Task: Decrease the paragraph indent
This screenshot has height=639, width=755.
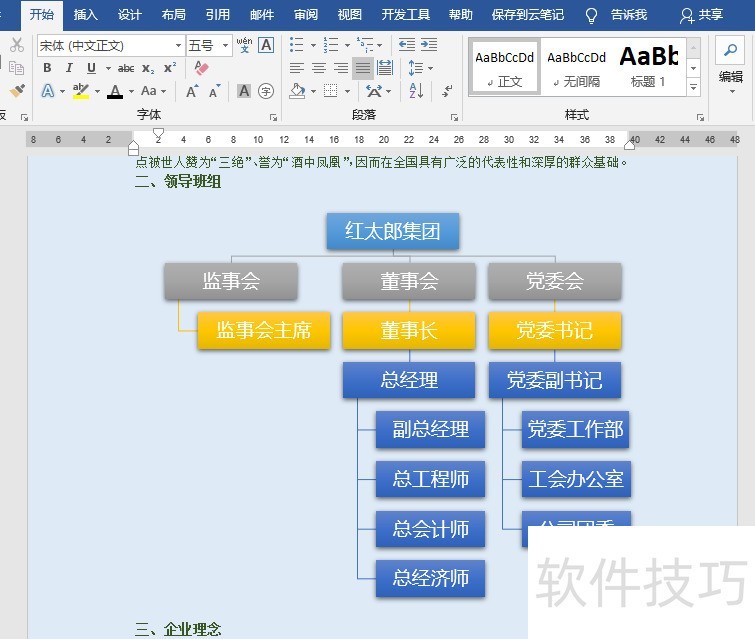Action: (407, 45)
